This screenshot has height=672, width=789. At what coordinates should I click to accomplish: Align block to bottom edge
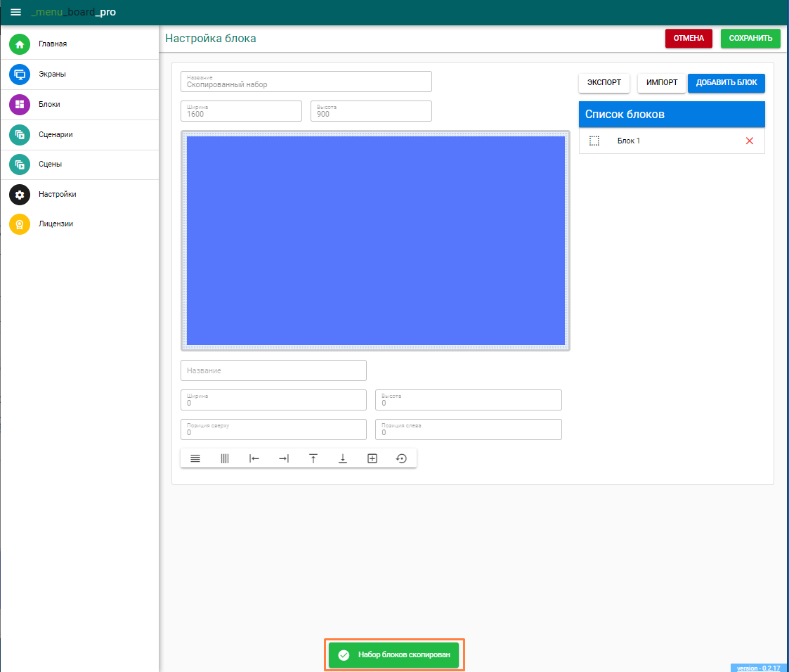point(343,458)
